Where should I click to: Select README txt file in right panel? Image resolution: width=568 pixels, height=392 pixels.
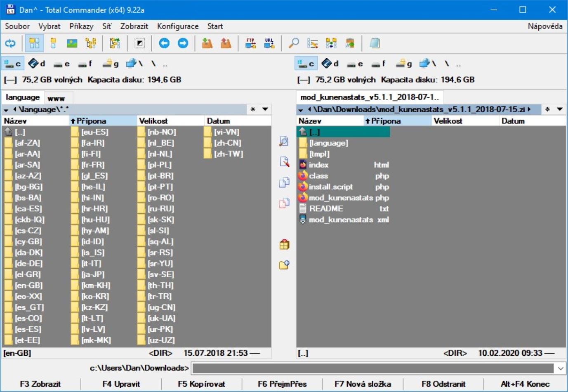click(343, 209)
